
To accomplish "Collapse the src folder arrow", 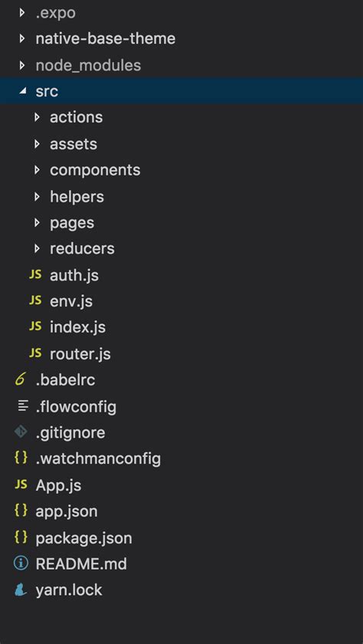I will (x=22, y=91).
